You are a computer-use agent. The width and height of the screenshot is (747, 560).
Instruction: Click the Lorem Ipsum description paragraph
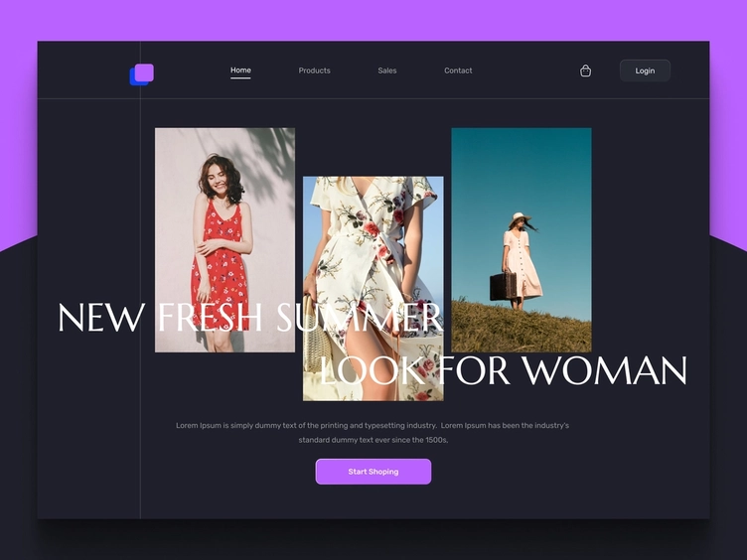point(373,432)
